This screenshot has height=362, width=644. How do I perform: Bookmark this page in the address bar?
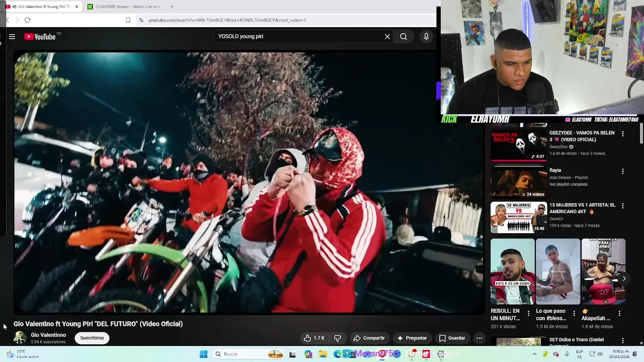click(x=128, y=20)
